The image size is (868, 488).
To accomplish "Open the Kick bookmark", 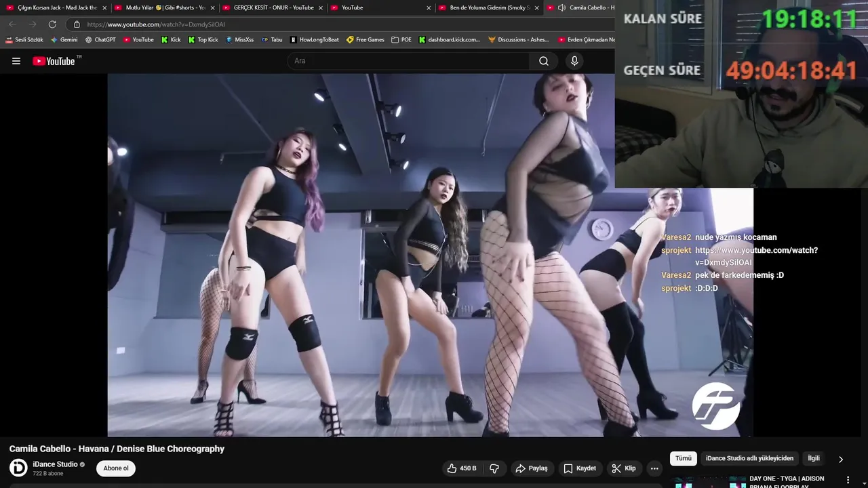I will coord(171,40).
